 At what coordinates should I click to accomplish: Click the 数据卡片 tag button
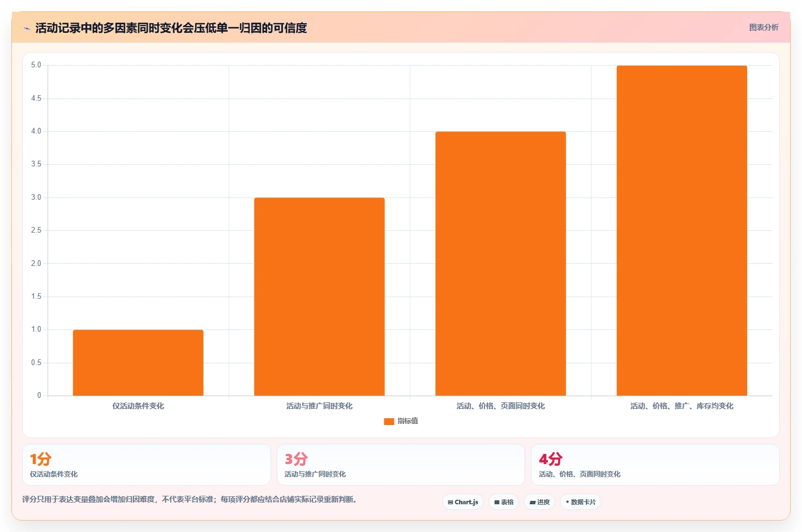point(581,502)
